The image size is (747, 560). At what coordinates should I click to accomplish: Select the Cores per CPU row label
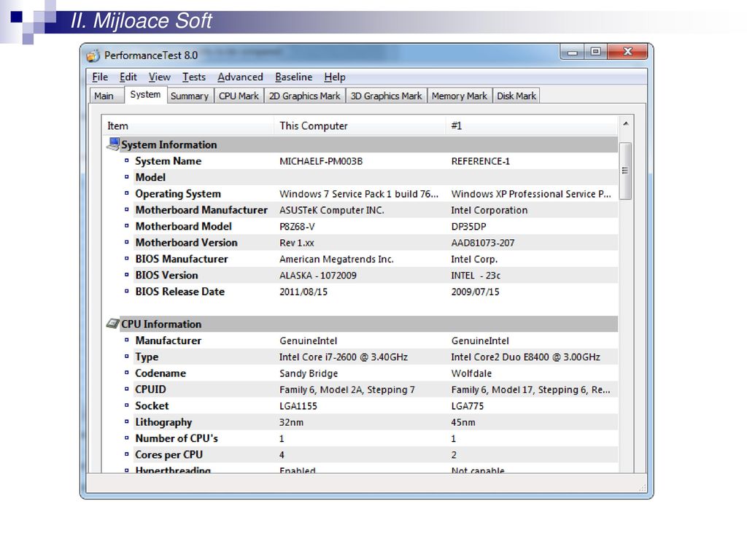(169, 455)
